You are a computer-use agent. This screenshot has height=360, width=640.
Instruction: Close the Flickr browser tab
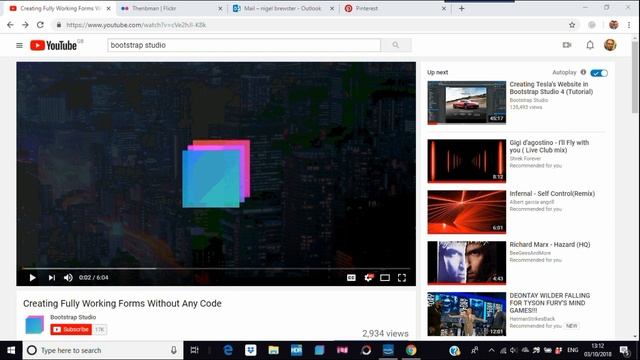(x=220, y=8)
